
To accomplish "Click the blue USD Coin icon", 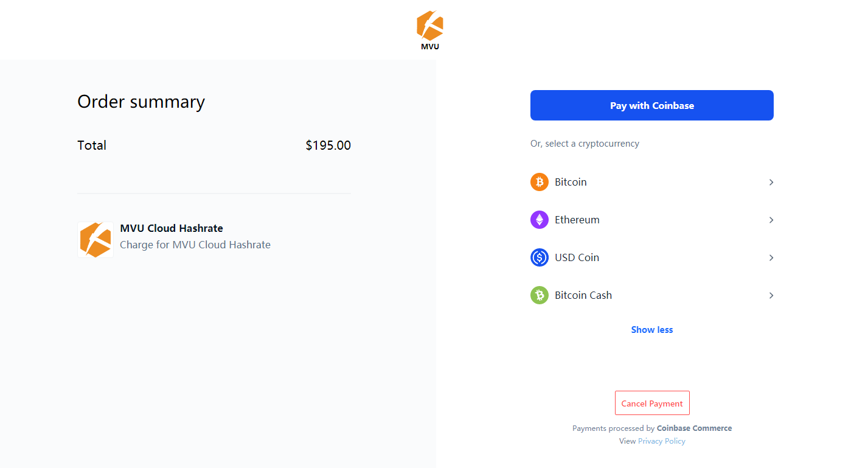I will click(x=540, y=257).
